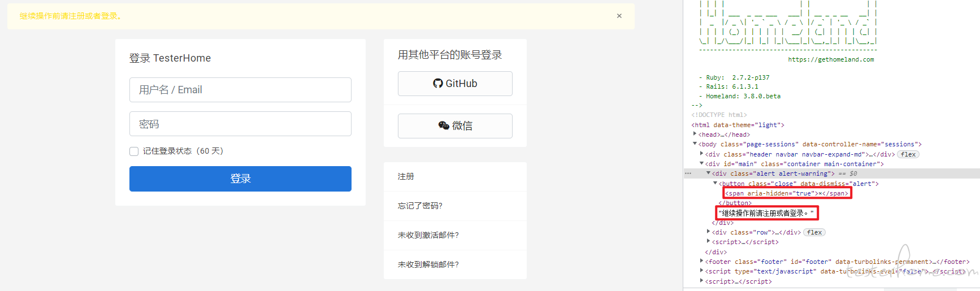The width and height of the screenshot is (980, 291).
Task: Open the 注册 link
Action: [x=406, y=176]
